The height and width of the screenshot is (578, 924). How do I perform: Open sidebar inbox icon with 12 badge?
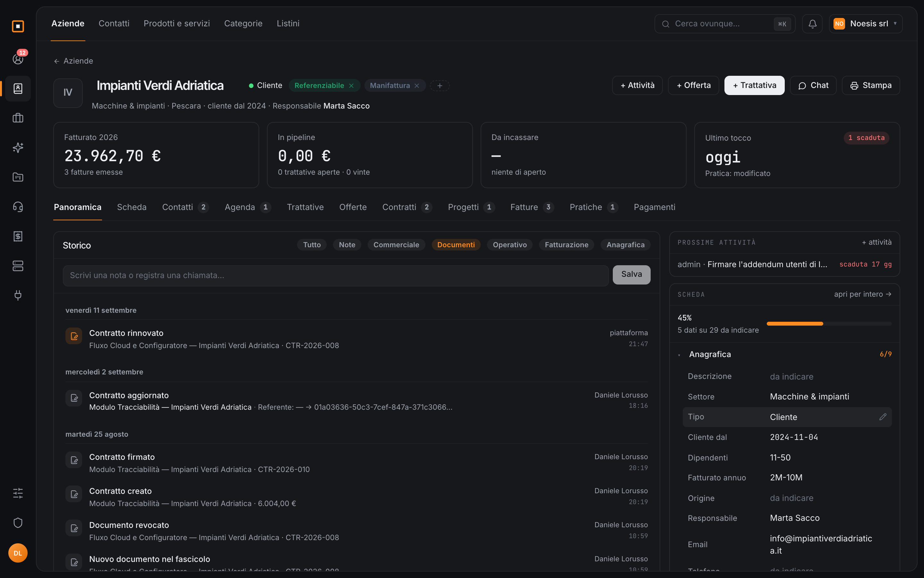click(18, 59)
